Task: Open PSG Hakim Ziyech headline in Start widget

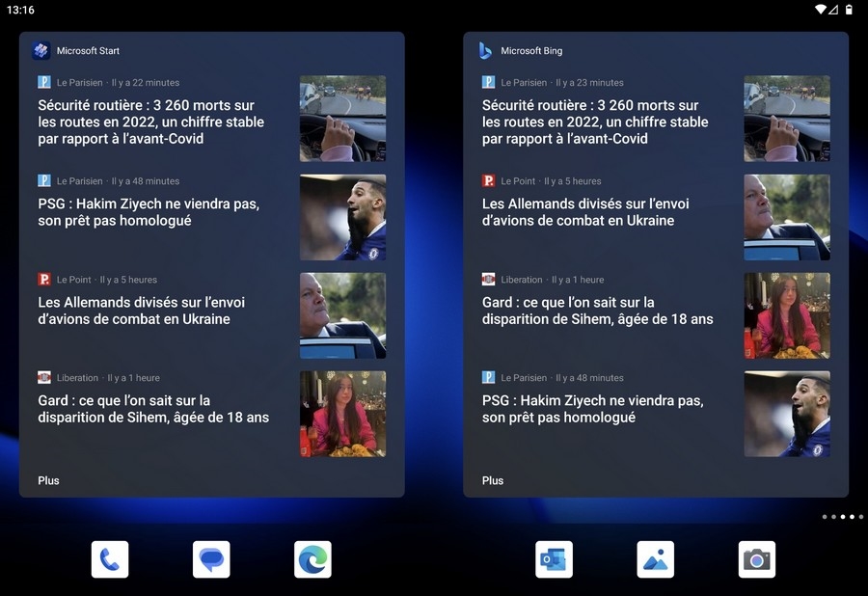Action: pos(149,212)
